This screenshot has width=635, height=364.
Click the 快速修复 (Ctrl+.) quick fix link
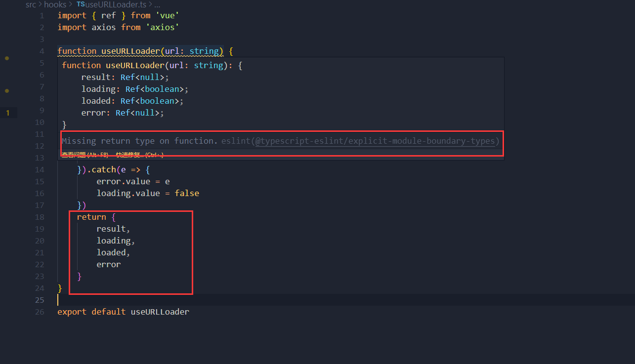(140, 155)
